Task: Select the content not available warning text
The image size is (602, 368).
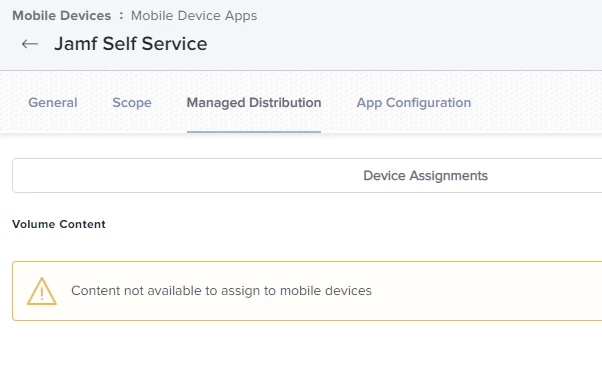Action: pyautogui.click(x=221, y=291)
